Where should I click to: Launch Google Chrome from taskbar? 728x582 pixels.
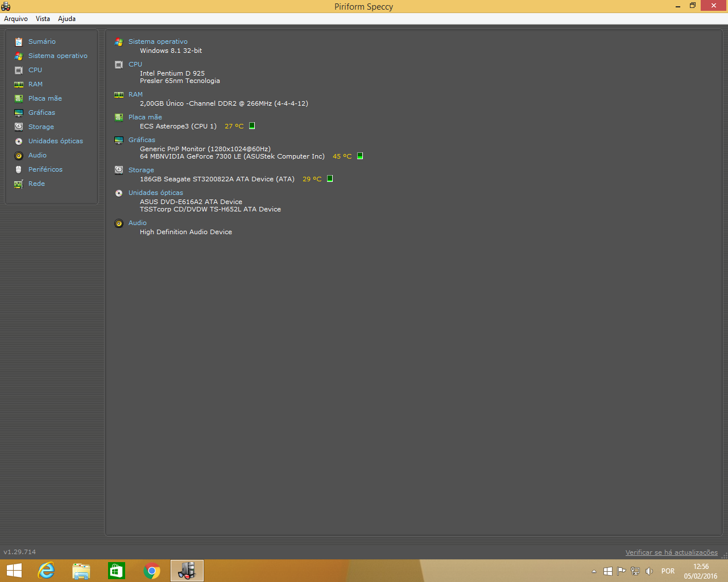coord(152,571)
